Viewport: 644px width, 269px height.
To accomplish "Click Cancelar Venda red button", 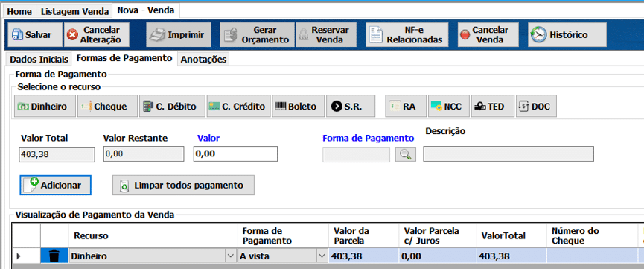I will (x=488, y=35).
